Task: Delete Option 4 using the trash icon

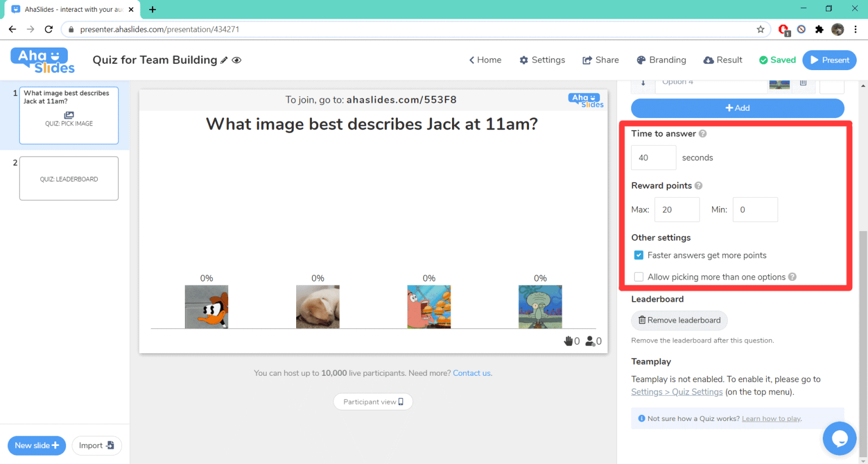Action: [x=803, y=82]
